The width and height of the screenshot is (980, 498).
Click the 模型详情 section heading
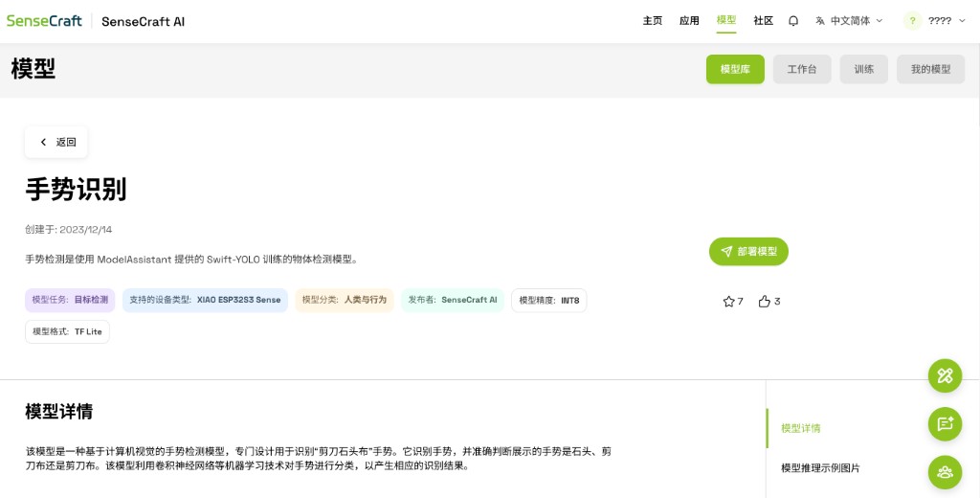58,411
